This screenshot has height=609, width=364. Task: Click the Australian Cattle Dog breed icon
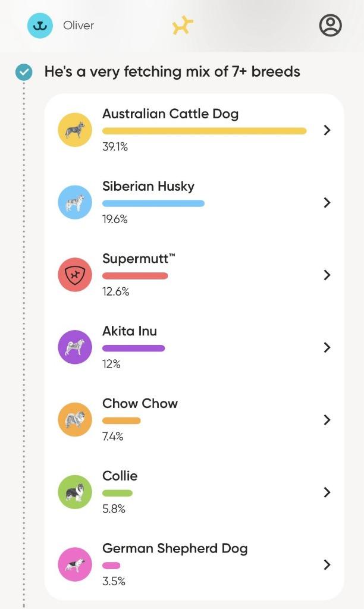[75, 130]
